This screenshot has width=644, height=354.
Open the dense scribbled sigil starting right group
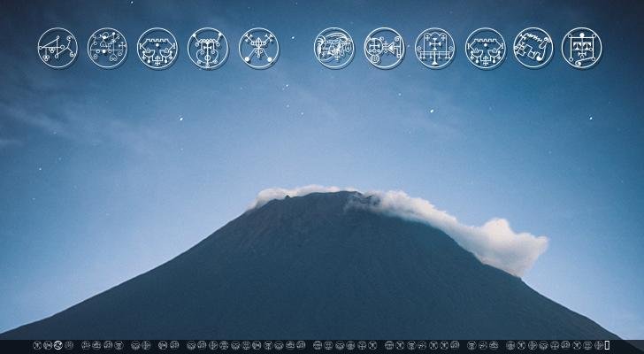333,48
